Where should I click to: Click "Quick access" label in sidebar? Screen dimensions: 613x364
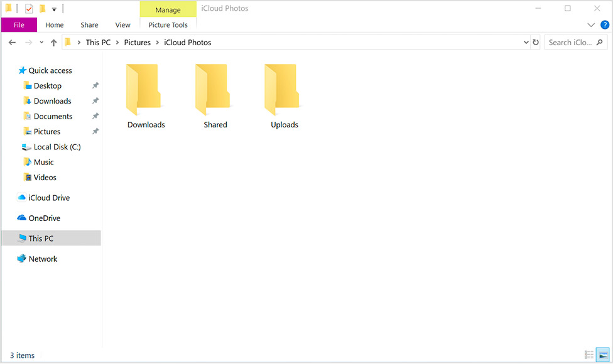[x=50, y=71]
